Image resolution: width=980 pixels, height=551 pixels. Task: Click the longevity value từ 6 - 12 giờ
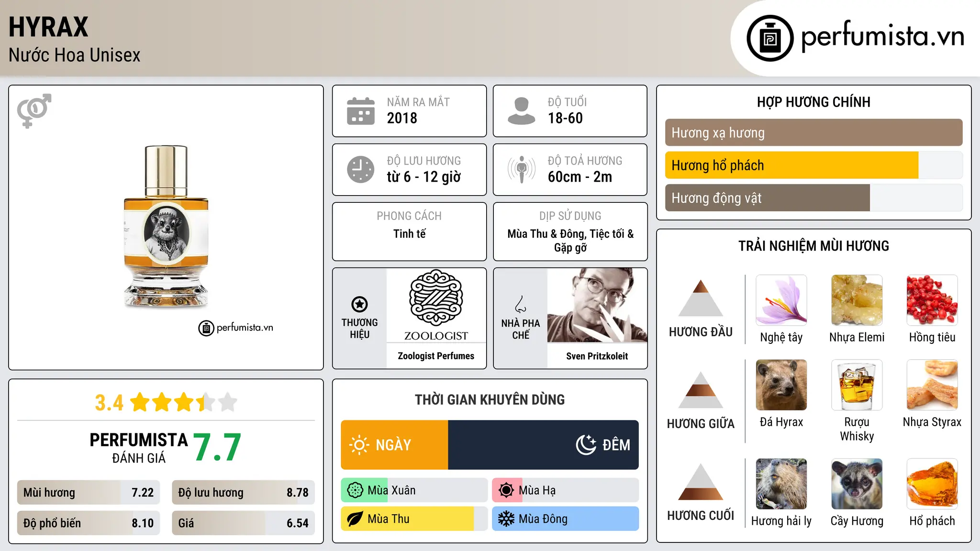[x=424, y=177]
